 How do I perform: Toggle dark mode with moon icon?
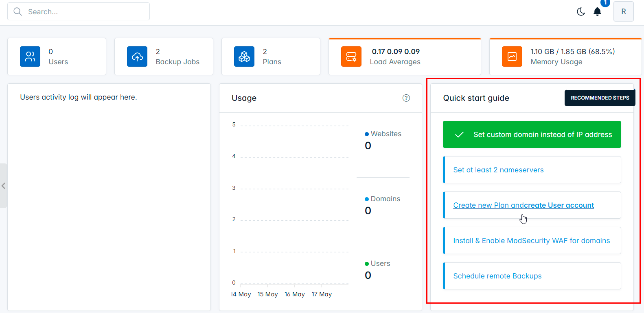(581, 12)
